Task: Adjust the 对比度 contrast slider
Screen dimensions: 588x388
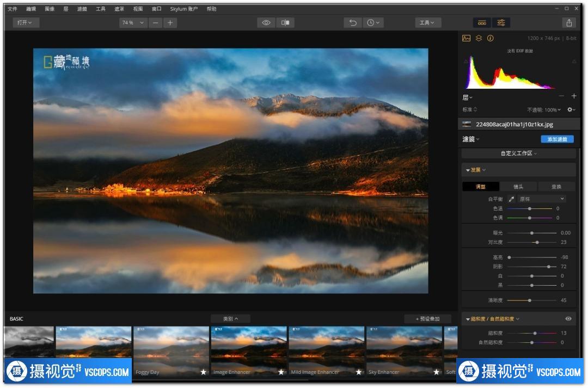Action: coord(532,242)
